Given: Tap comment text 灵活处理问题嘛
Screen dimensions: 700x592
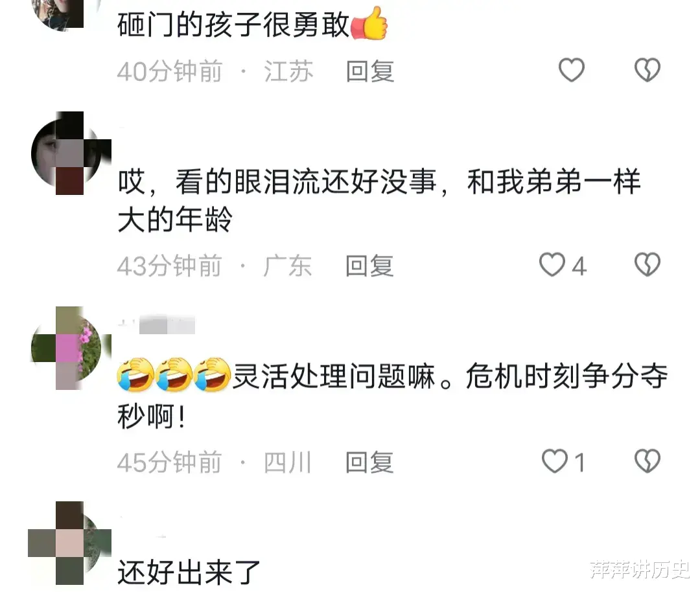Looking at the screenshot, I should coord(334,376).
